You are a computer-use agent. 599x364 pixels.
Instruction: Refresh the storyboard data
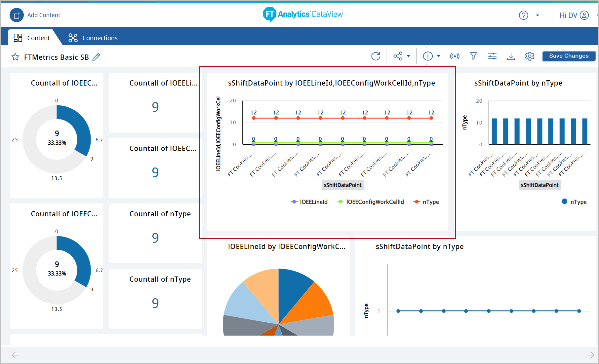[376, 56]
